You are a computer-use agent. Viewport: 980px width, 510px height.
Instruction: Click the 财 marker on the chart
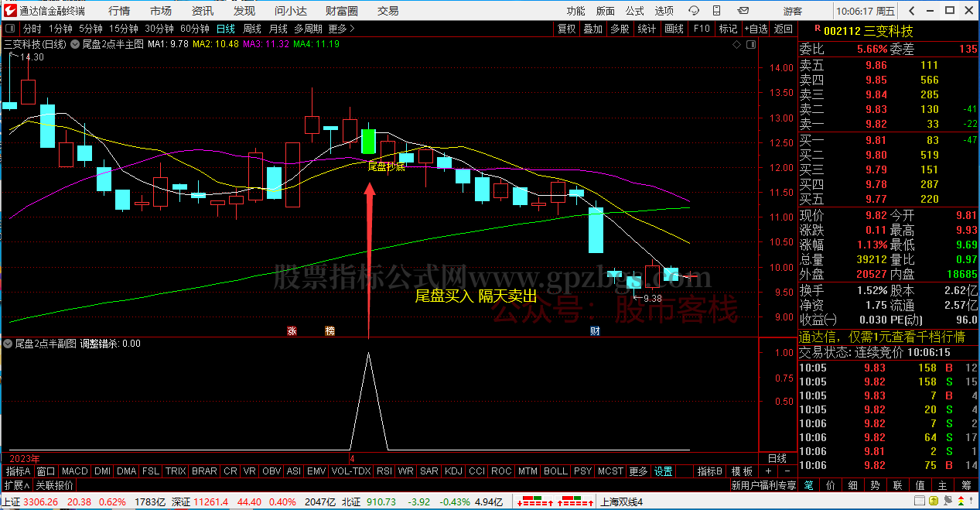(x=595, y=330)
